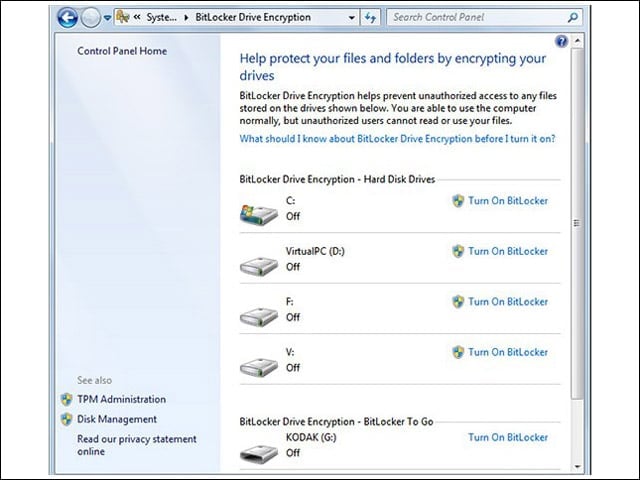Turn On BitLocker for drive V:
The image size is (640, 480).
tap(508, 352)
